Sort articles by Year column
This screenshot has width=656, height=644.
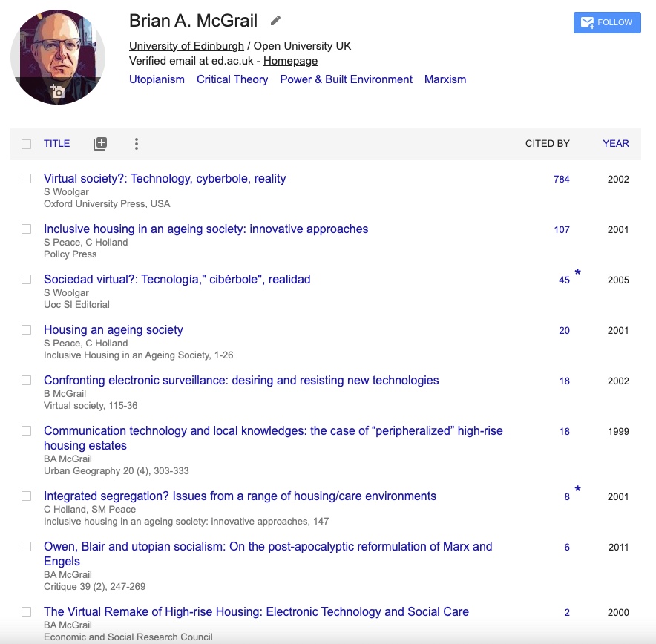(615, 144)
